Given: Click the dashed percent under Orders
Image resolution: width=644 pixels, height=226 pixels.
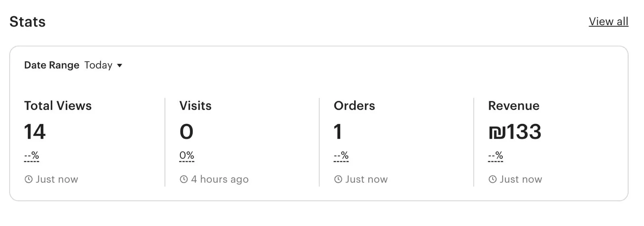Looking at the screenshot, I should coord(341,156).
